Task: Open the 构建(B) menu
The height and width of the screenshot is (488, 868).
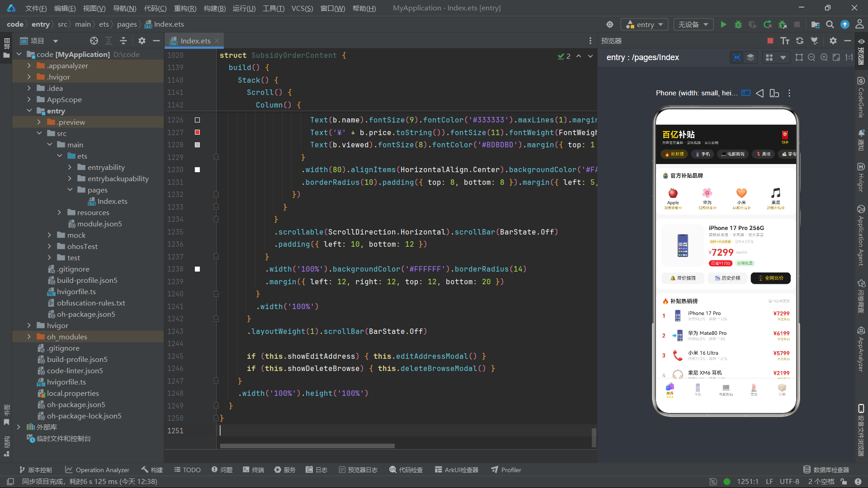Action: point(215,8)
